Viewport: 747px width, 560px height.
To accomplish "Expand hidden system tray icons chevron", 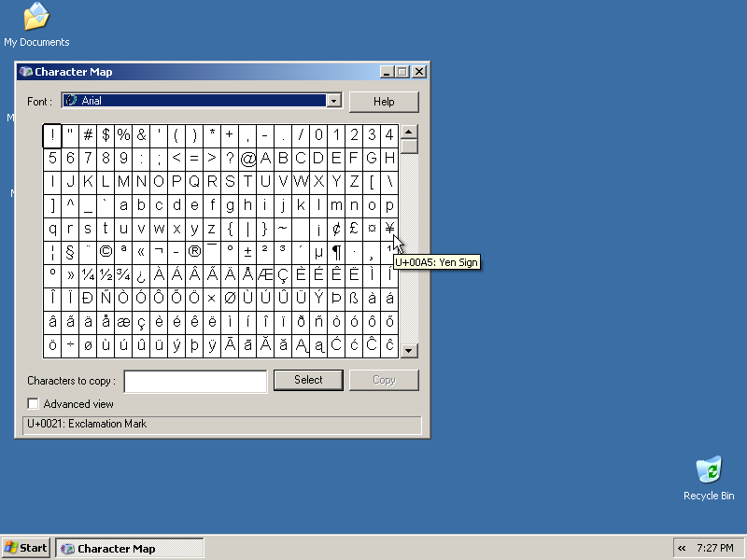I will tap(682, 548).
